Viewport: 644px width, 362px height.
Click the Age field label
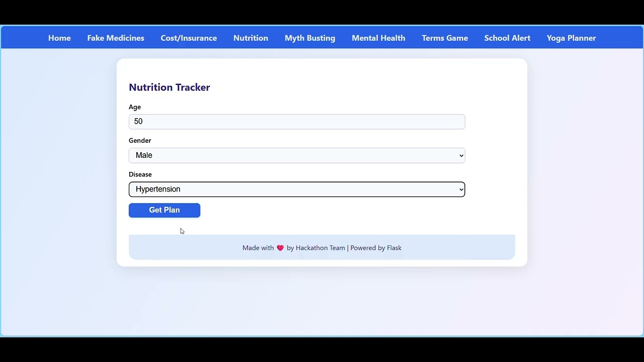pyautogui.click(x=135, y=107)
